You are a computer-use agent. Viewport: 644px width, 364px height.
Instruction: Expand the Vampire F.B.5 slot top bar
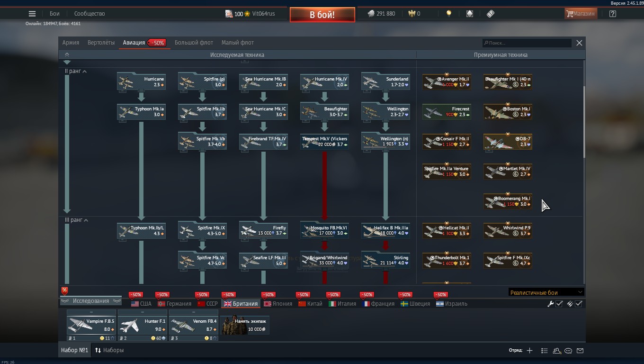(91, 312)
